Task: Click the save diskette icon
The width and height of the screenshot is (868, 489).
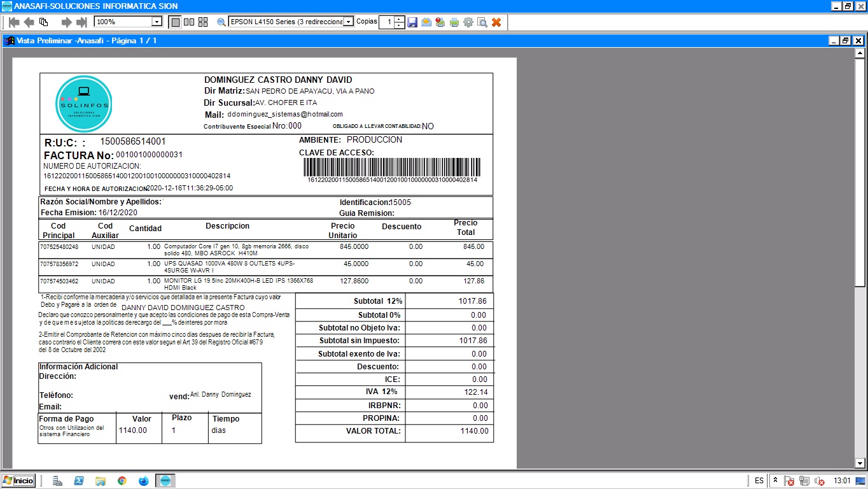Action: click(x=412, y=22)
